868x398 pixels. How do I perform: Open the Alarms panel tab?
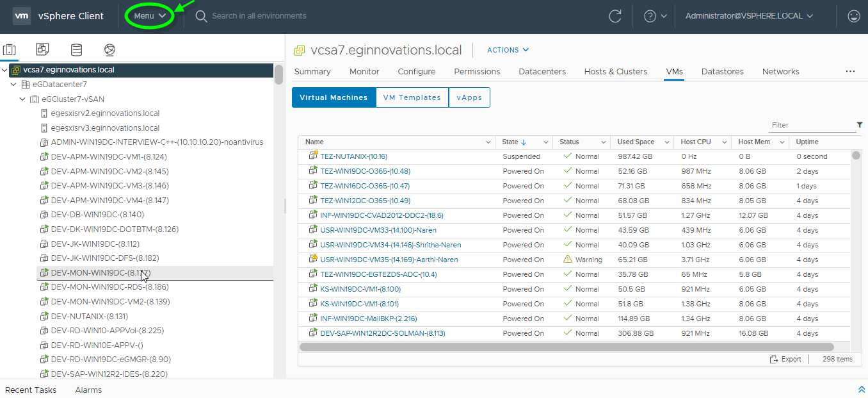(x=88, y=390)
